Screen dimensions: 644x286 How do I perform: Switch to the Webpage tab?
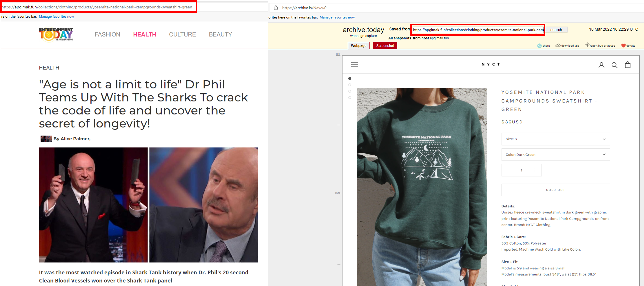[x=358, y=45]
